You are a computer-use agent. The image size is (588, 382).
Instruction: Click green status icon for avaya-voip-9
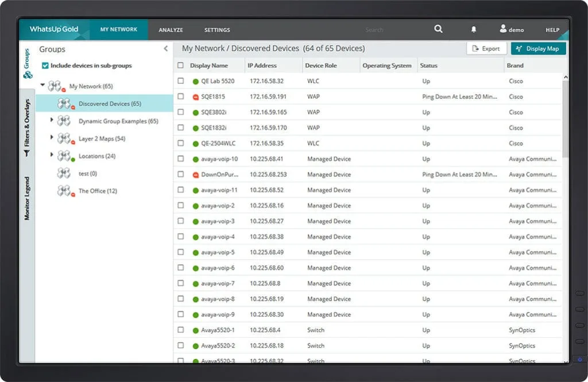(195, 315)
